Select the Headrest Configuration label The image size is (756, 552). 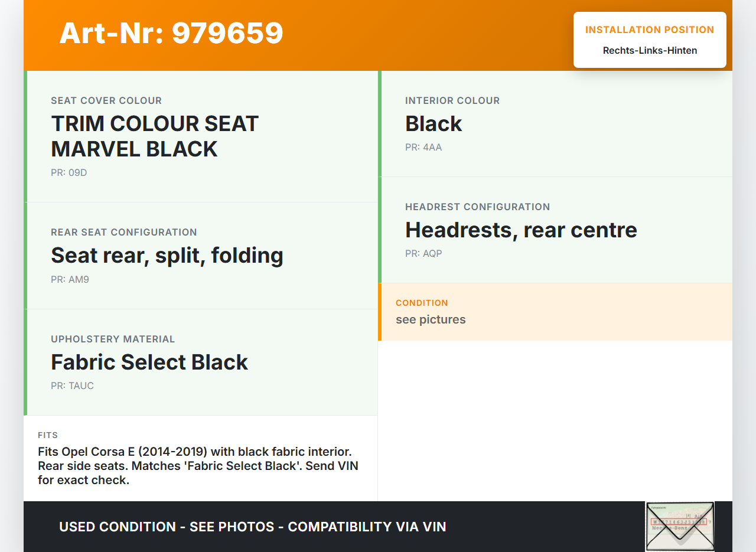pyautogui.click(x=477, y=207)
